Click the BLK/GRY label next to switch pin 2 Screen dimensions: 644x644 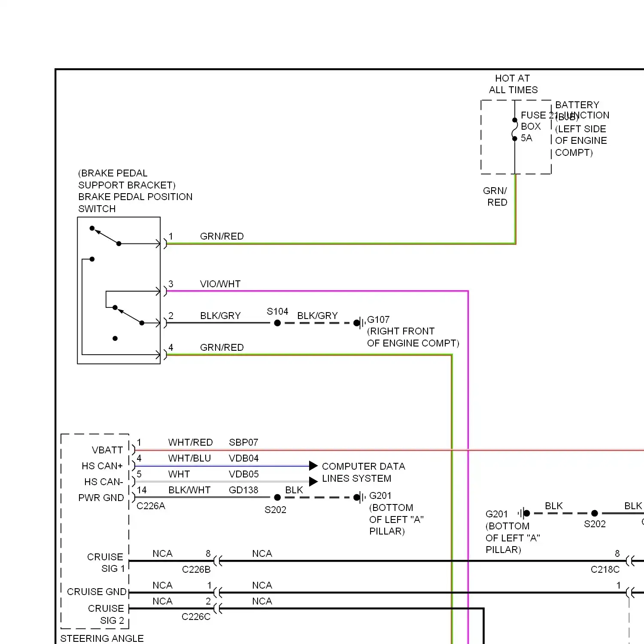(220, 316)
